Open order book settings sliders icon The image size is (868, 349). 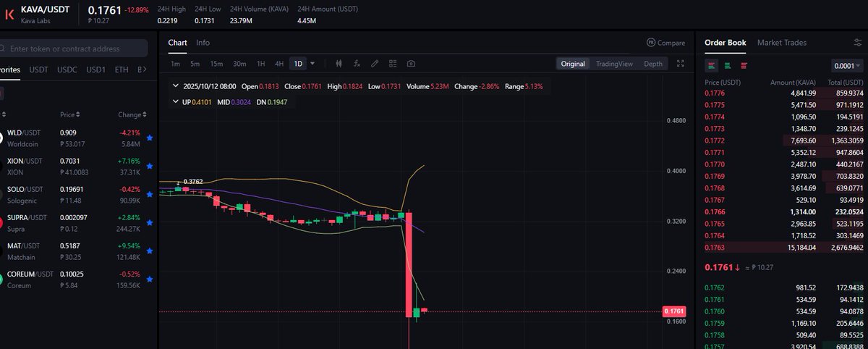(x=858, y=43)
